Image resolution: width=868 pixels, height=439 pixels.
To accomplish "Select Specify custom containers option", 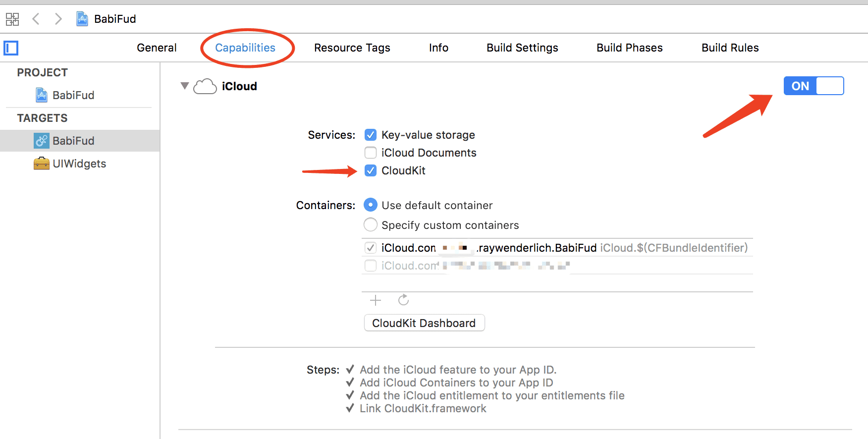I will [x=371, y=225].
